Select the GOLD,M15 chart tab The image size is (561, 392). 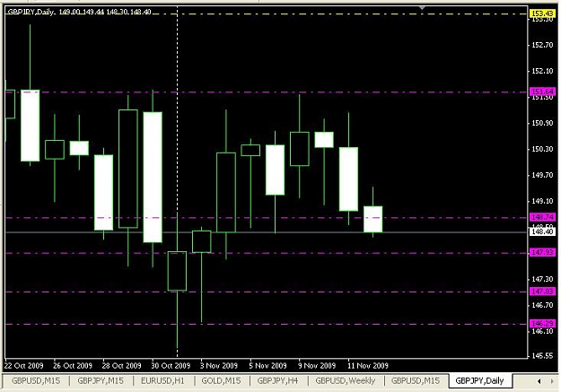(221, 380)
